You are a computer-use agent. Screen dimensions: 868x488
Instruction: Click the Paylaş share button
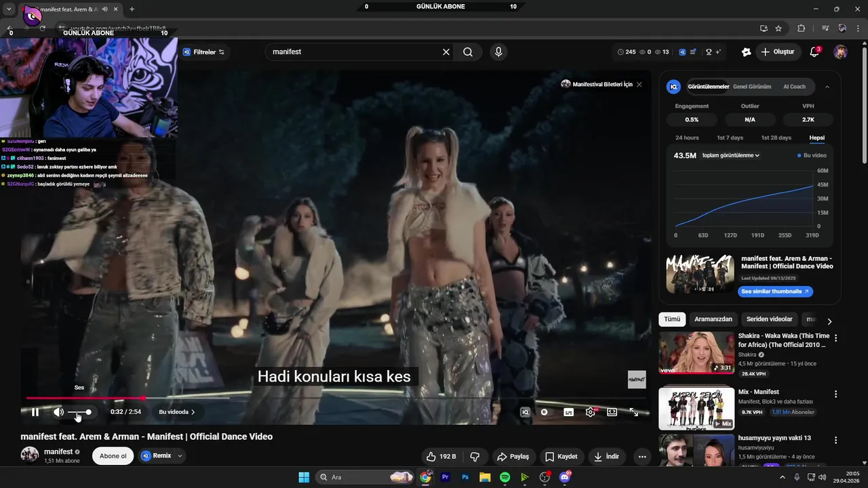513,457
